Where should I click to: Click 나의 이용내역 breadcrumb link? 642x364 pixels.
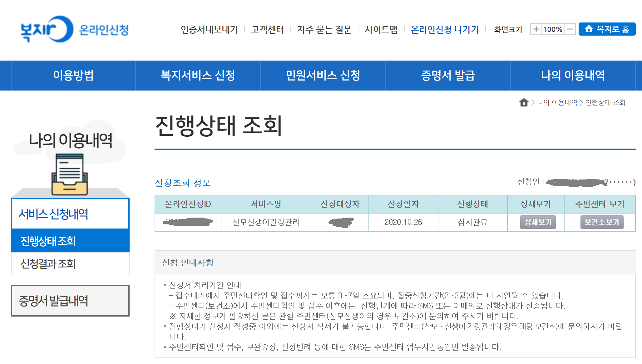[557, 103]
